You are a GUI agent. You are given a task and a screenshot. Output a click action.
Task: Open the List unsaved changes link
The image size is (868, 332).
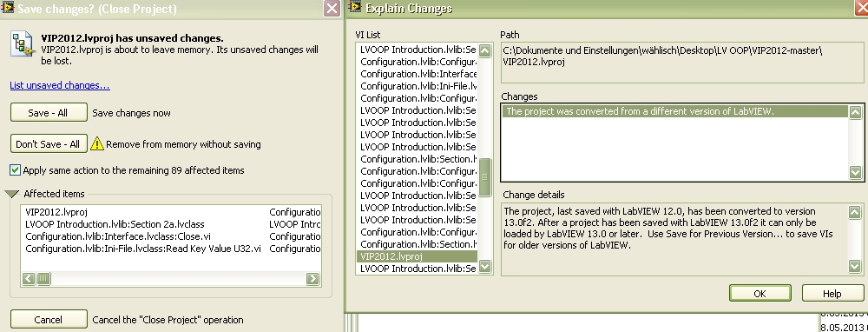pyautogui.click(x=60, y=85)
